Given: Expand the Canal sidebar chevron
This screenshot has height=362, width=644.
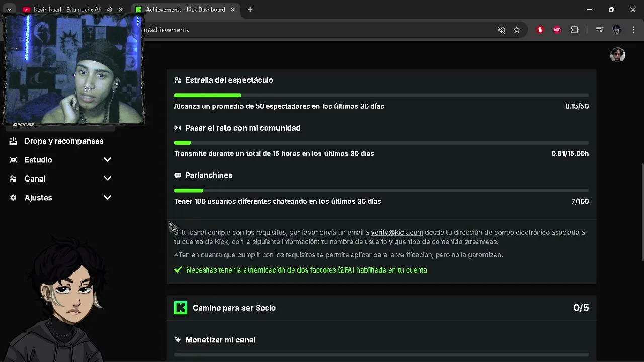Looking at the screenshot, I should click(x=107, y=178).
